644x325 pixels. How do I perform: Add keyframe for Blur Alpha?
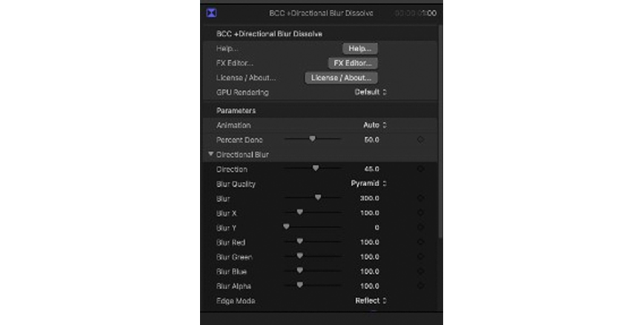420,286
